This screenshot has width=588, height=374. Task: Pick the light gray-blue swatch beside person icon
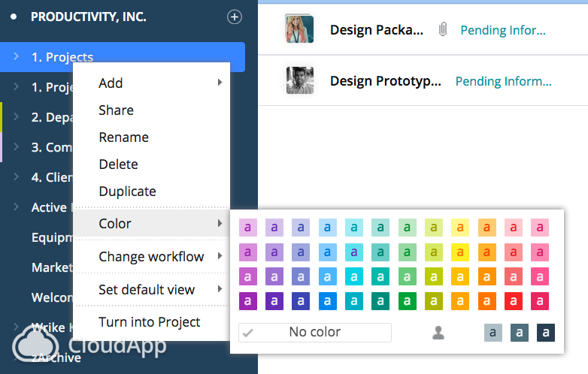point(493,332)
